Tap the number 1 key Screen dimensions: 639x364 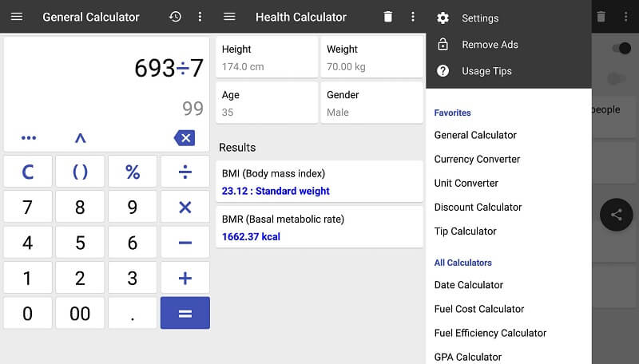coord(28,278)
